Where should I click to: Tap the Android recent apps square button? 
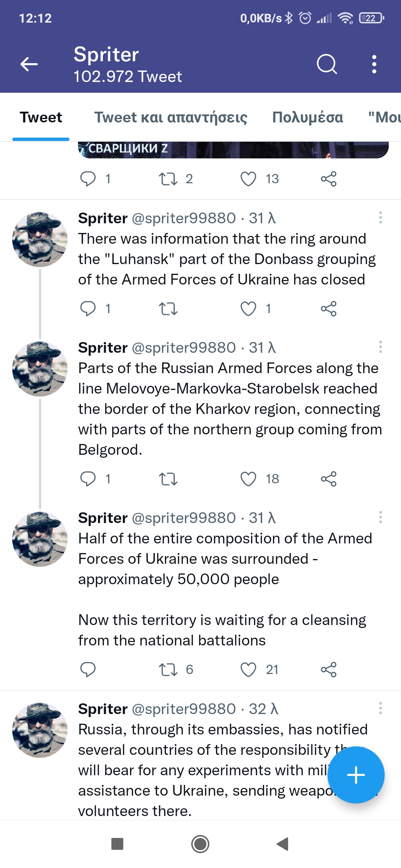[117, 844]
